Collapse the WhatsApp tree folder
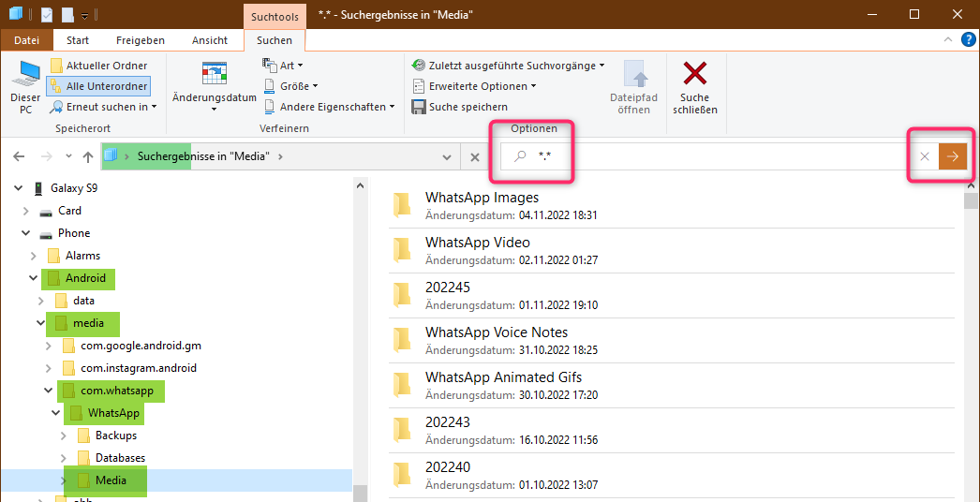 (x=56, y=413)
